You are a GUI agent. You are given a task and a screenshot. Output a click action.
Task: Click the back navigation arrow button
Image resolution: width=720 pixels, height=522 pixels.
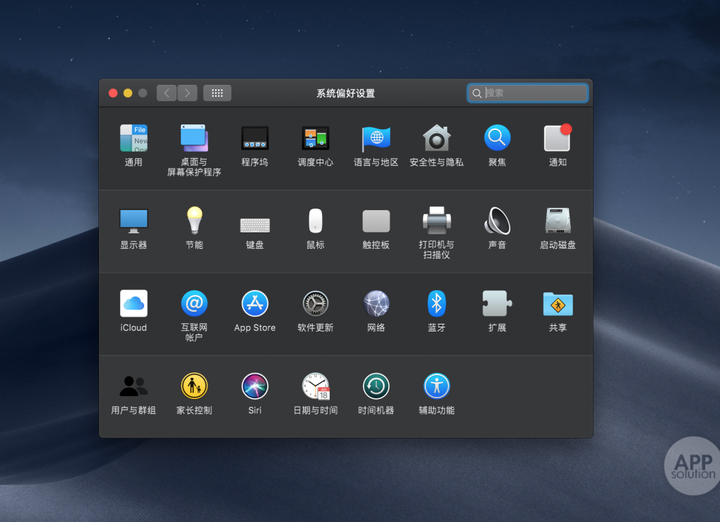click(167, 93)
